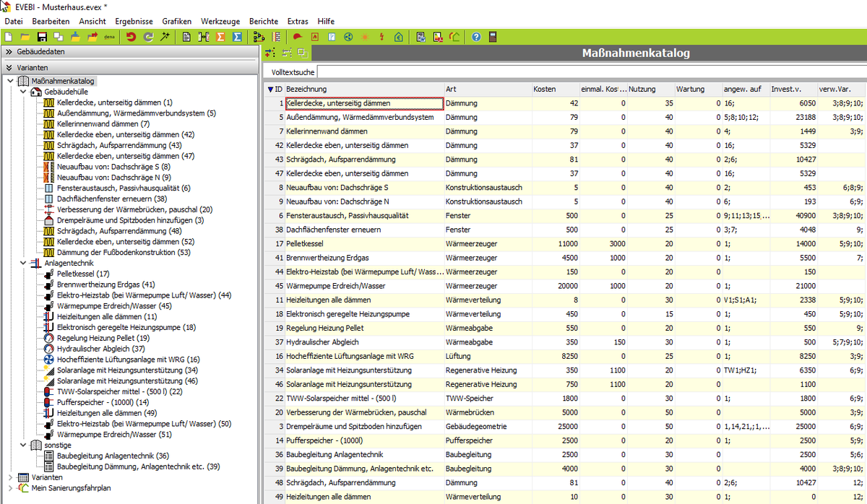This screenshot has width=867, height=504.
Task: Click the dena toolbar icon
Action: (x=110, y=36)
